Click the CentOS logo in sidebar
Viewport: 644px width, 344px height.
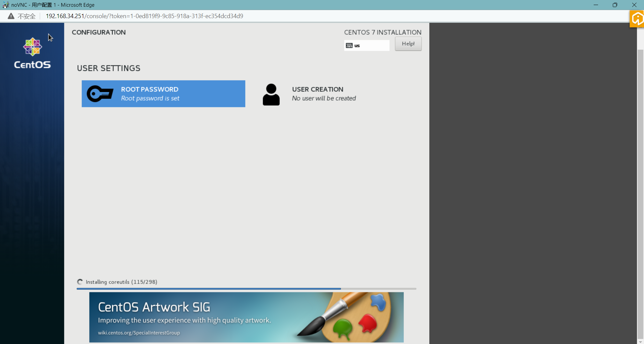click(x=33, y=53)
